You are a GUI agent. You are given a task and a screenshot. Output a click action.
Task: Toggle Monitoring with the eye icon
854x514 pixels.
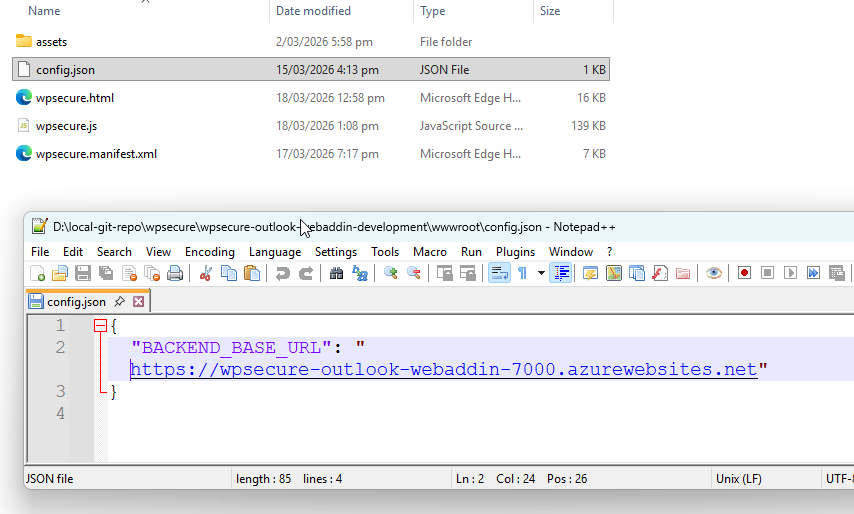[x=713, y=273]
